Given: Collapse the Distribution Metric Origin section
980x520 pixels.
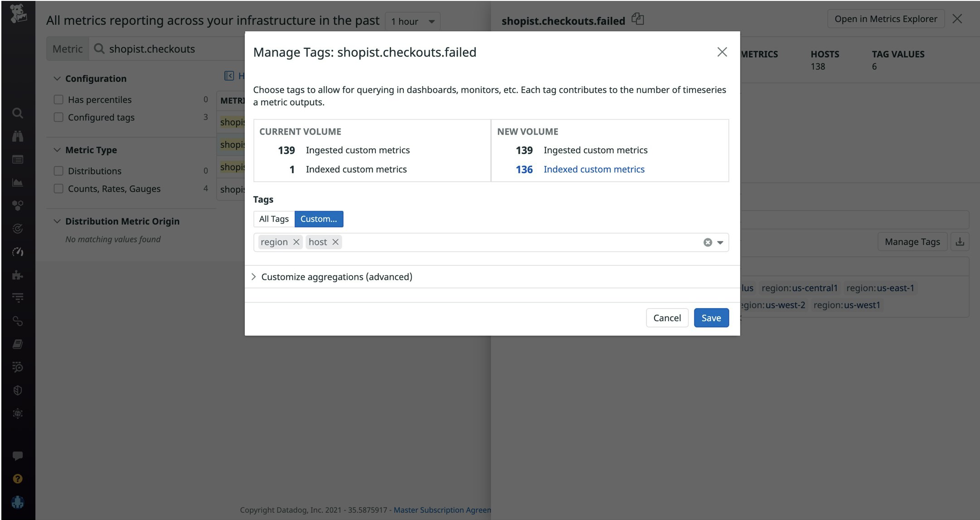Looking at the screenshot, I should [x=57, y=221].
